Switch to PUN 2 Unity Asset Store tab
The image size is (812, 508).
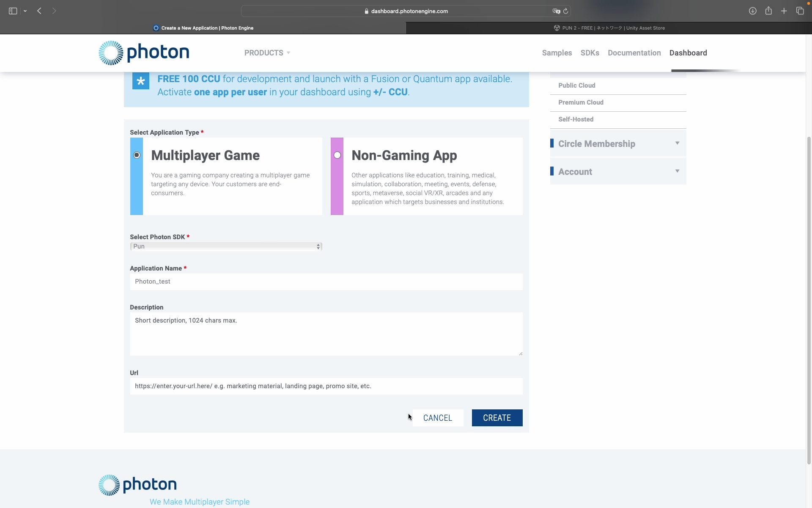(609, 28)
